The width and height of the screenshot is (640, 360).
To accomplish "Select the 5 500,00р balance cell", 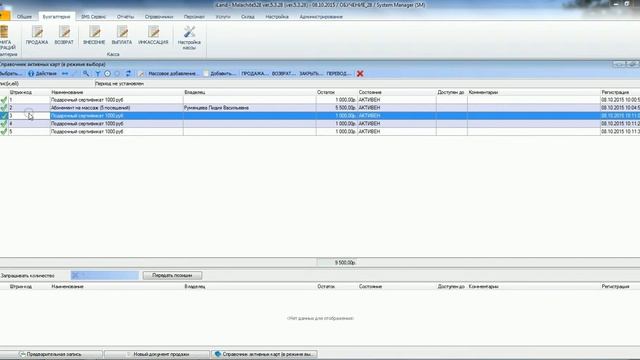I will coord(337,108).
